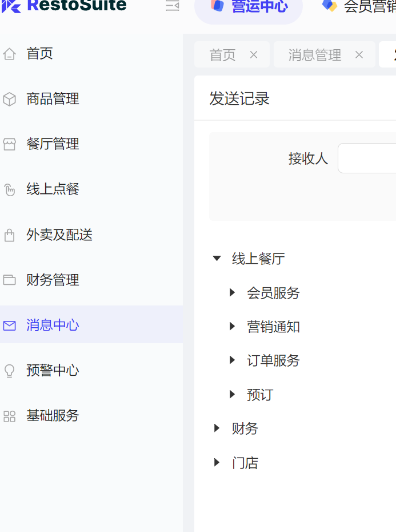Click the storefront icon beside 餐厅管理

coord(9,144)
